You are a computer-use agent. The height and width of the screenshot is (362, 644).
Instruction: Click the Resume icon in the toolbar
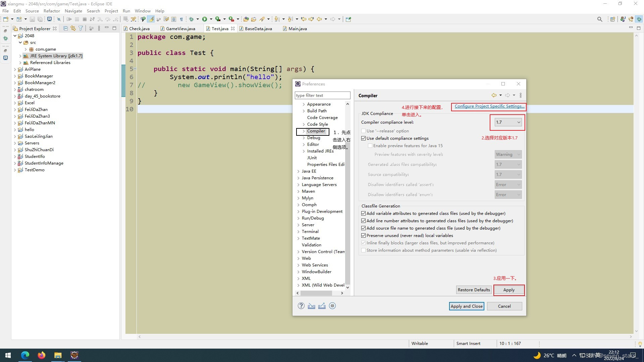pos(70,19)
